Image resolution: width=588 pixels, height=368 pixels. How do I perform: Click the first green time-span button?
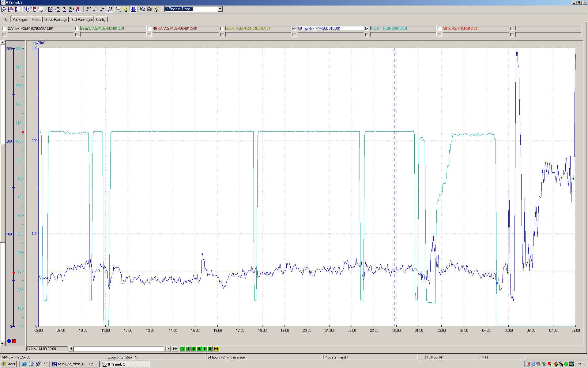point(183,349)
